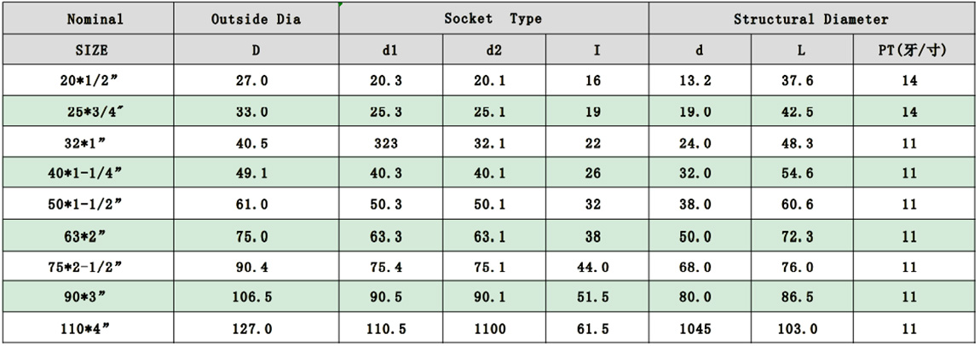Screen dimensions: 980x346
Task: Select the 75*2-1/2" size cell
Action: pos(85,267)
